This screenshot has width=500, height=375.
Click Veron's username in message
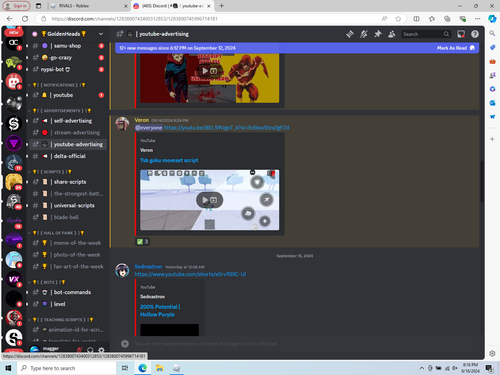(142, 120)
